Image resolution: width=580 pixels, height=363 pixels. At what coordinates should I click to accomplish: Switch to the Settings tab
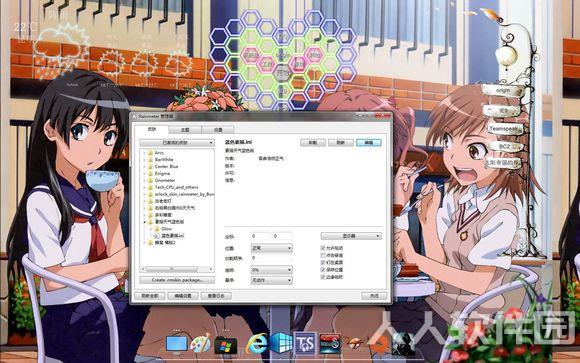[x=218, y=130]
